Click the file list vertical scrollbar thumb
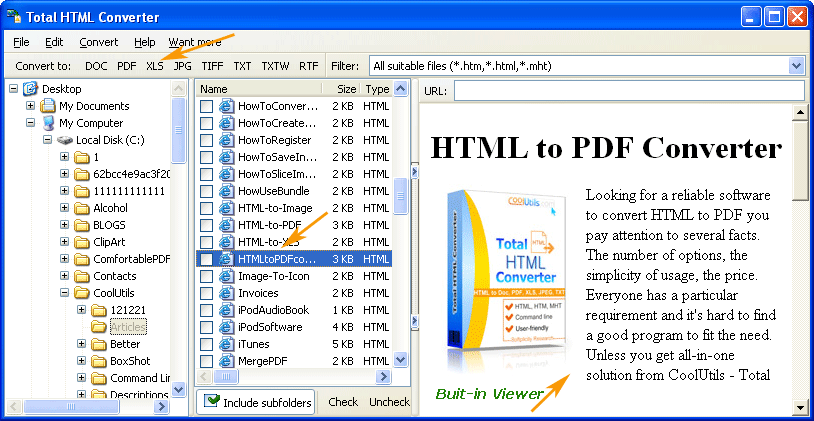The height and width of the screenshot is (421, 814). pyautogui.click(x=400, y=196)
